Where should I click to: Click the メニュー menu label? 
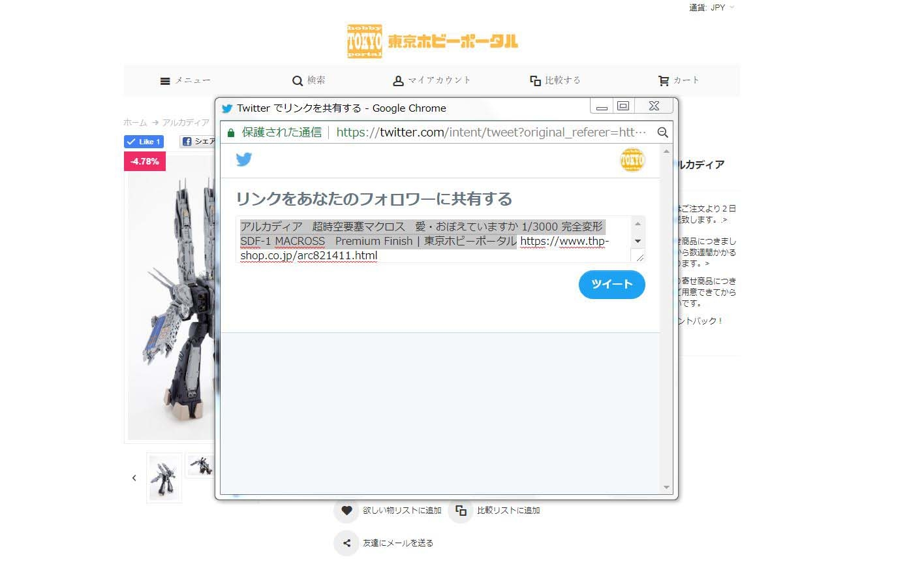tap(192, 81)
